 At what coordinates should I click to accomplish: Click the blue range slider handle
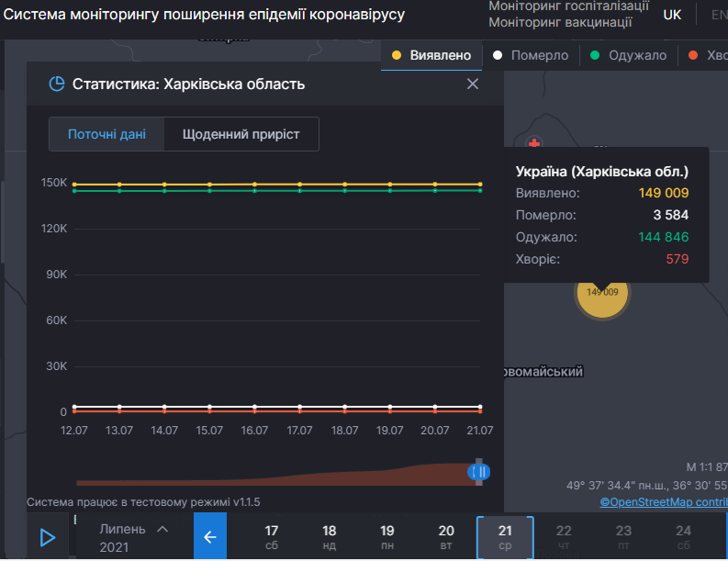(x=478, y=472)
